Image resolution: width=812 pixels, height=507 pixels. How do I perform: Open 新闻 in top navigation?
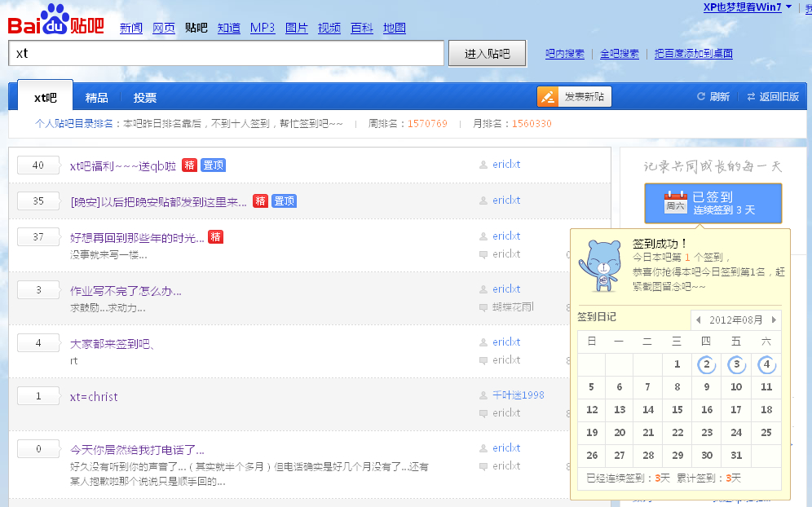coord(131,28)
